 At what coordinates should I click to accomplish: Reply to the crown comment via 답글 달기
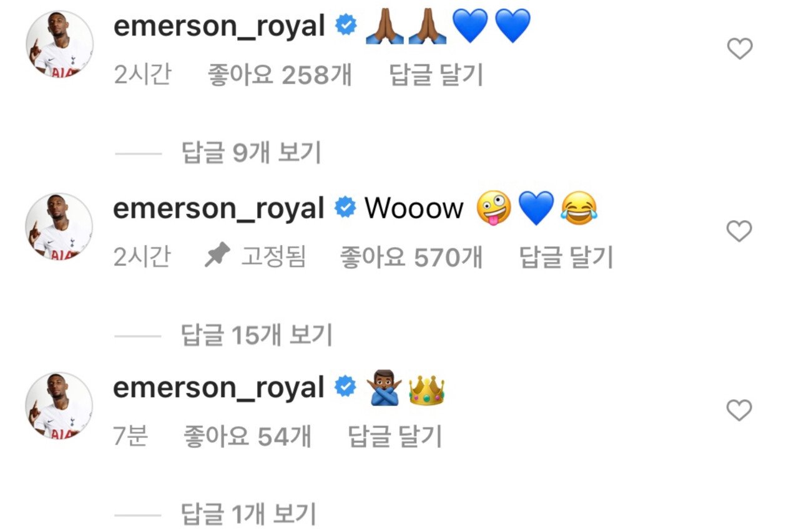(395, 436)
